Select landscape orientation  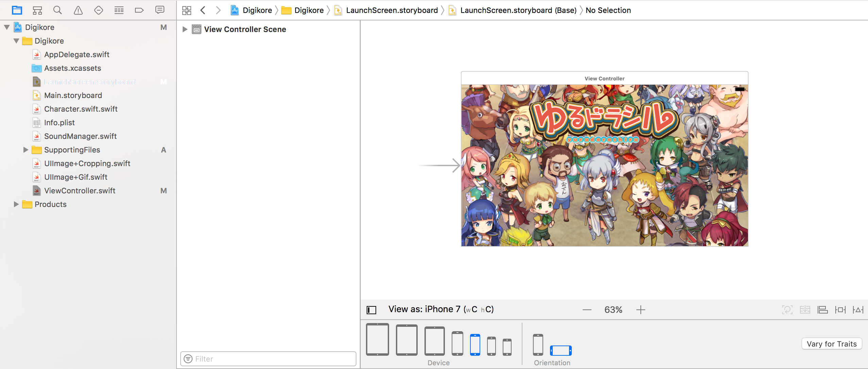click(561, 351)
